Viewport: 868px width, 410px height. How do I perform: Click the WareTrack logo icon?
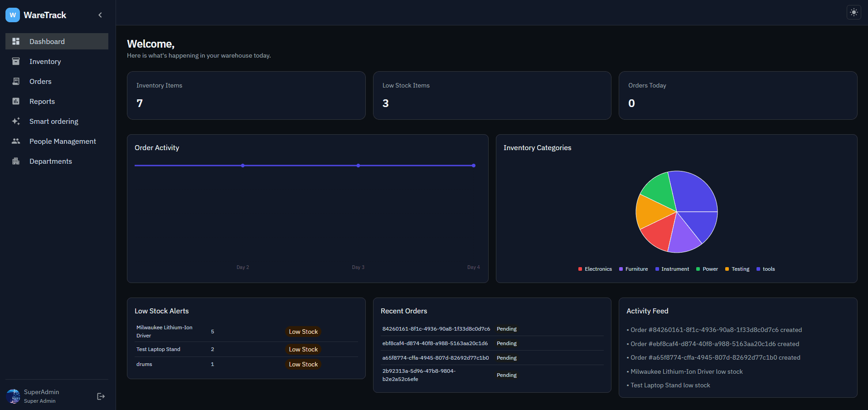tap(12, 15)
